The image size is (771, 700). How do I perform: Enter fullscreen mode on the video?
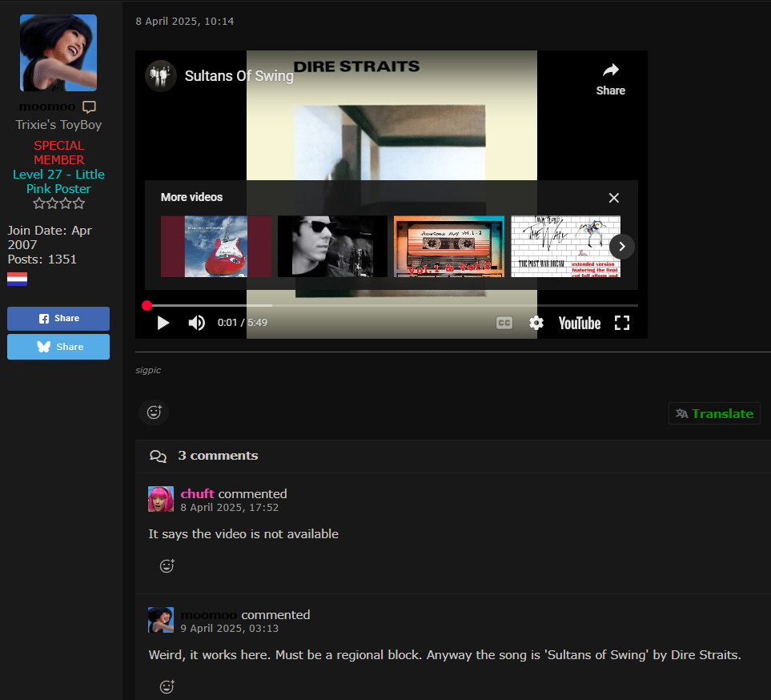[x=621, y=323]
